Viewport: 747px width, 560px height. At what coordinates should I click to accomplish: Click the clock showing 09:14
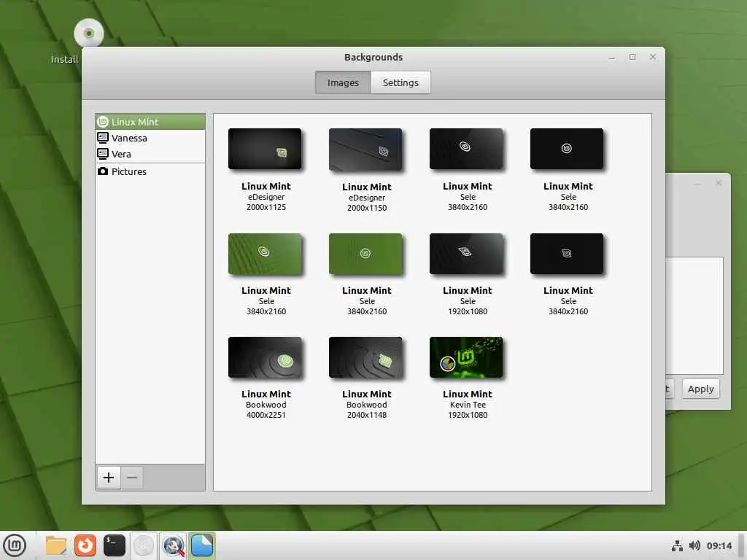click(x=719, y=545)
